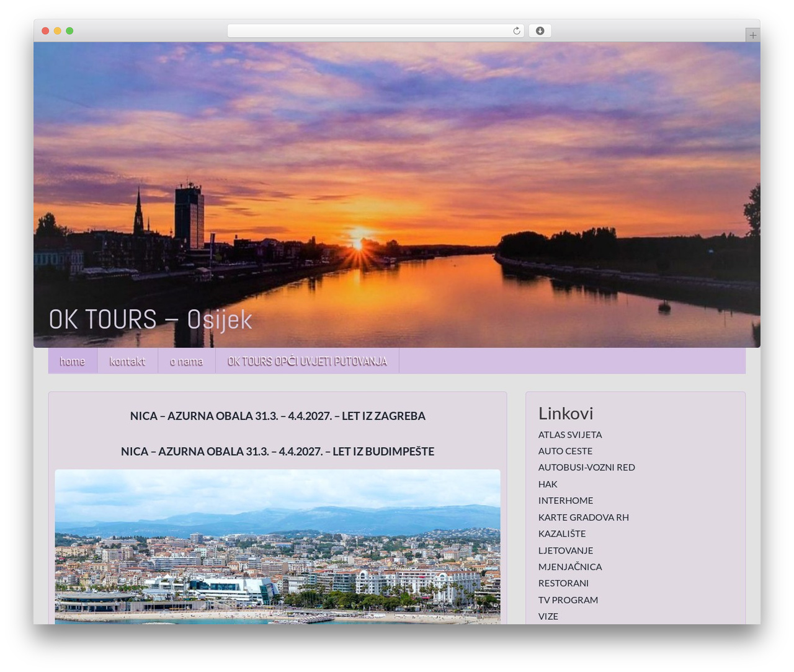Go to the o nama page
The image size is (794, 672).
(186, 361)
